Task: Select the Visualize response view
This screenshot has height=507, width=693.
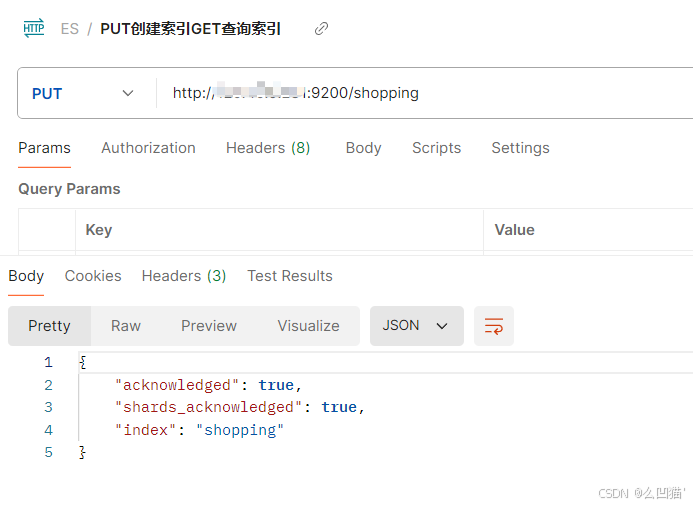Action: click(308, 326)
